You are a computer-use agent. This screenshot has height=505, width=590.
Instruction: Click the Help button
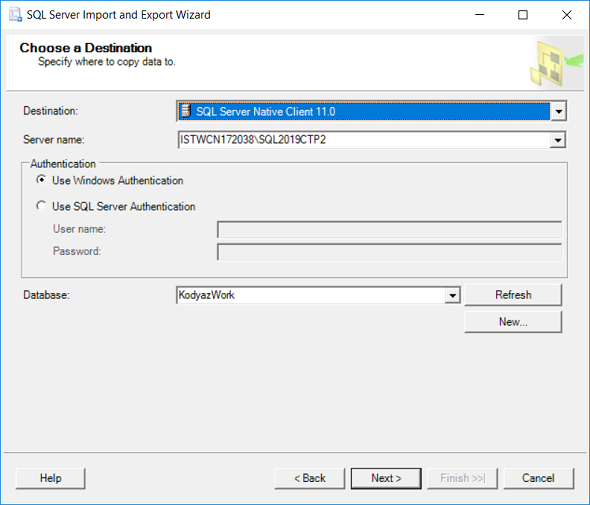[x=50, y=478]
